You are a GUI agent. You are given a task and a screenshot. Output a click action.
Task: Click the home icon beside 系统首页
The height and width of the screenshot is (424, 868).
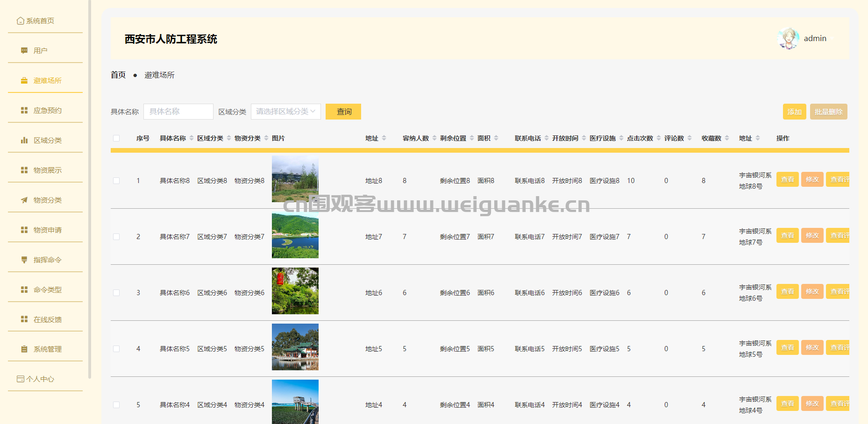[x=20, y=21]
